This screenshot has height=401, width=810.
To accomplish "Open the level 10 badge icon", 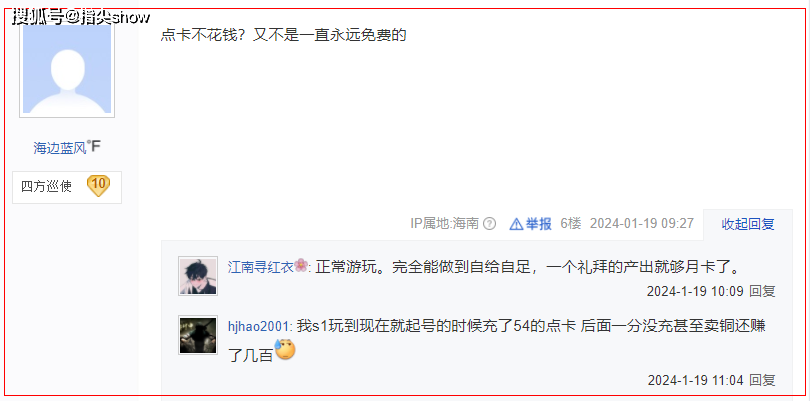I will [x=98, y=186].
